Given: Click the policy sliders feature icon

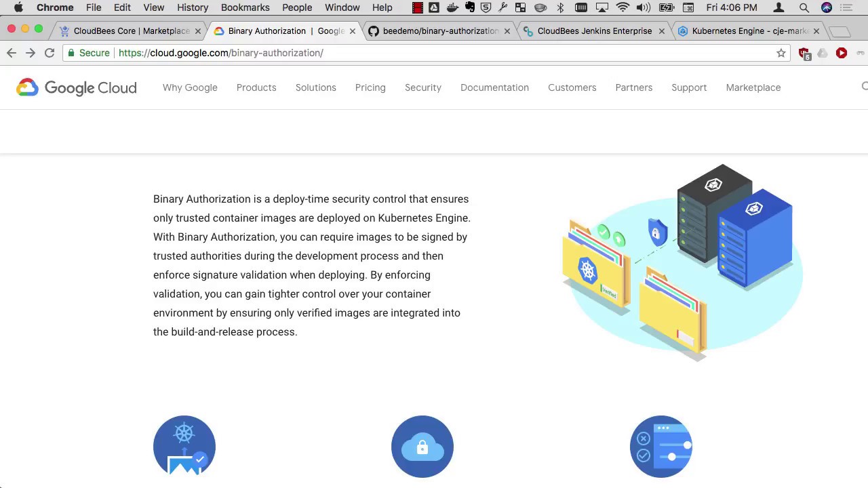Looking at the screenshot, I should pos(661,447).
